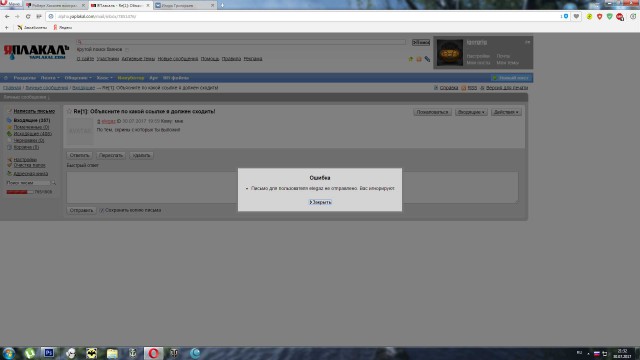Toggle the checkbox beside search option label

tap(127, 50)
